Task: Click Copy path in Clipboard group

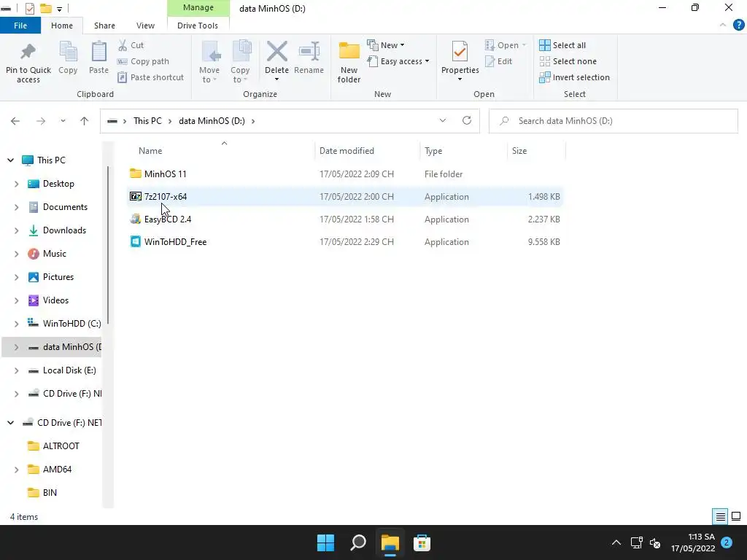Action: coord(144,61)
